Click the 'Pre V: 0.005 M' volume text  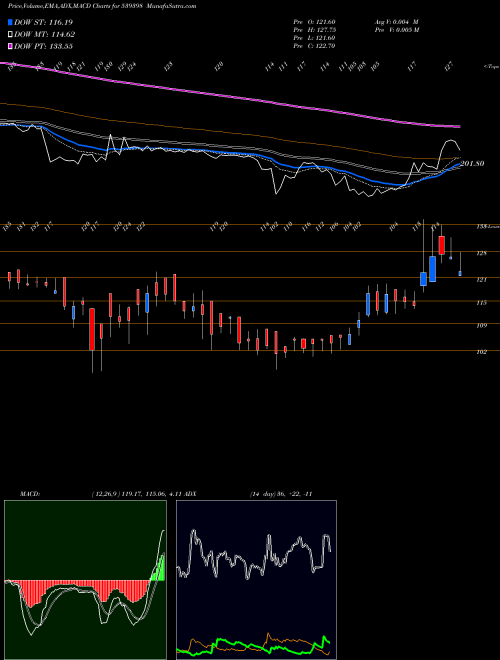pos(396,30)
